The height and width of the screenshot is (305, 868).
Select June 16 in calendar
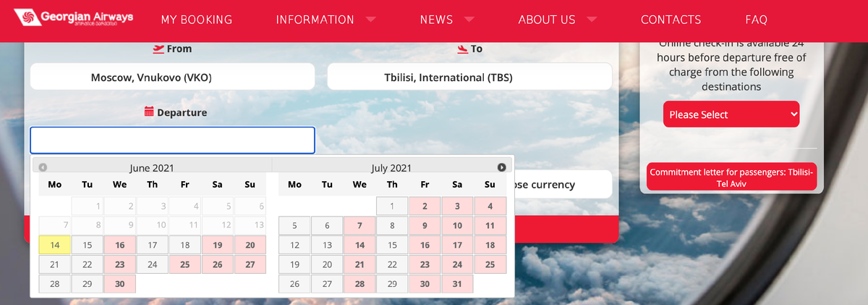[x=120, y=245]
